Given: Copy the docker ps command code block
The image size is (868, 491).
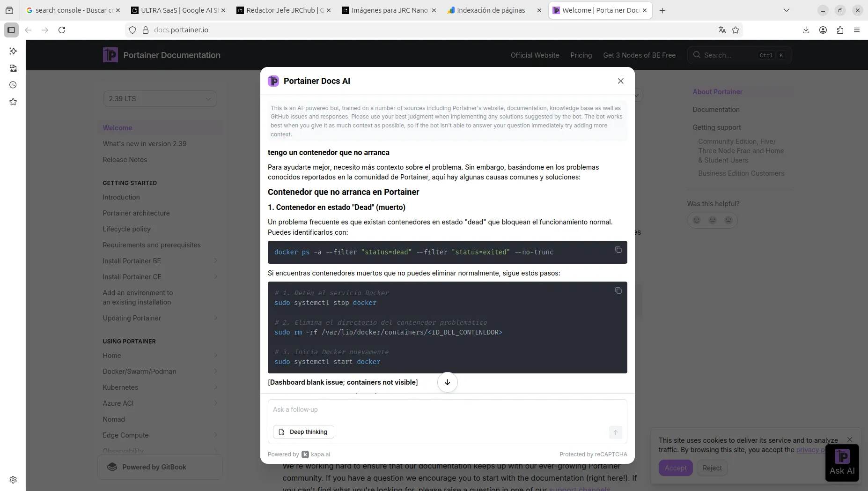Looking at the screenshot, I should coord(618,250).
